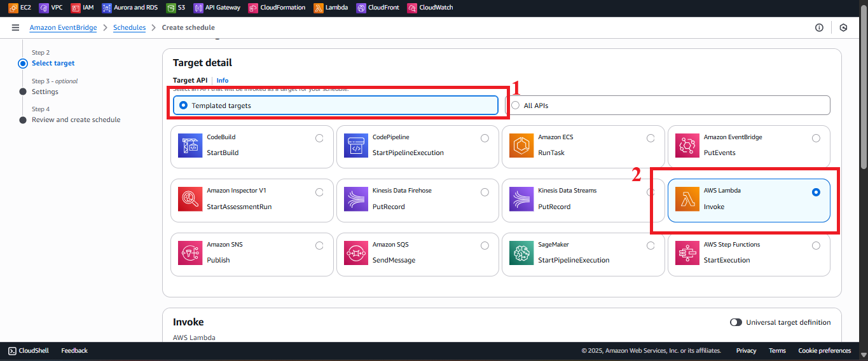Open the hamburger navigation menu
This screenshot has width=868, height=361.
tap(15, 27)
